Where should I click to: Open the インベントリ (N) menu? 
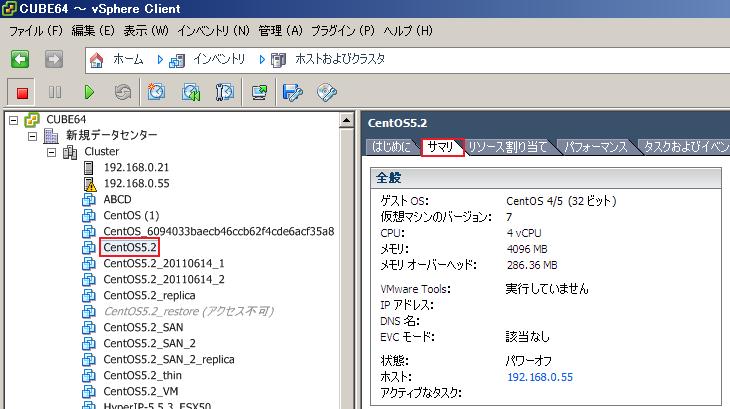tap(214, 31)
